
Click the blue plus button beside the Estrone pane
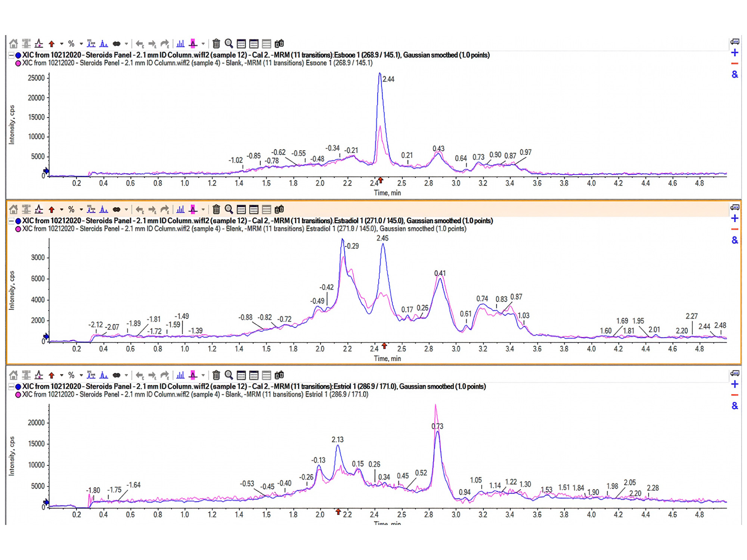[x=735, y=53]
